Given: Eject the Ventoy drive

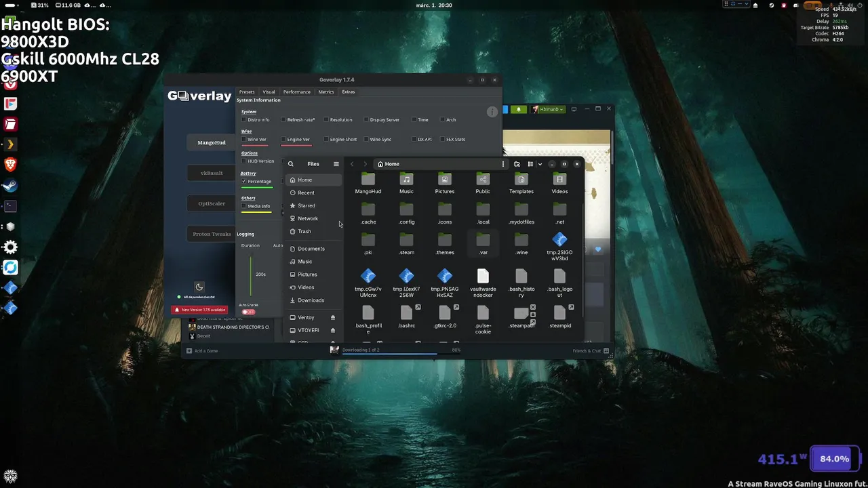Looking at the screenshot, I should (332, 317).
